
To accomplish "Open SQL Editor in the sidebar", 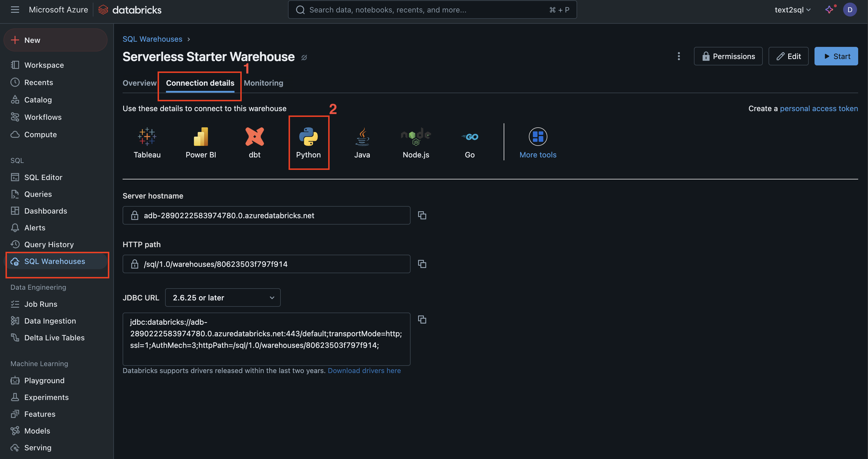I will [43, 177].
